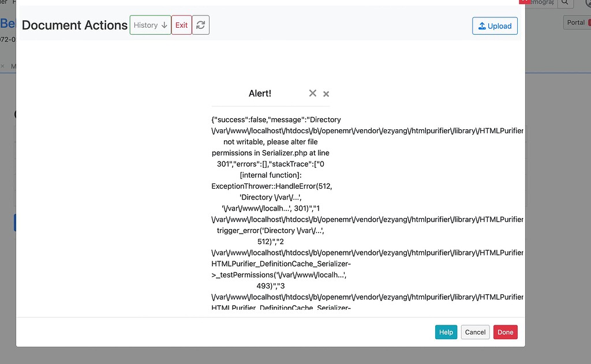Open patient search with the magnifier icon
The width and height of the screenshot is (591, 364).
pyautogui.click(x=564, y=3)
